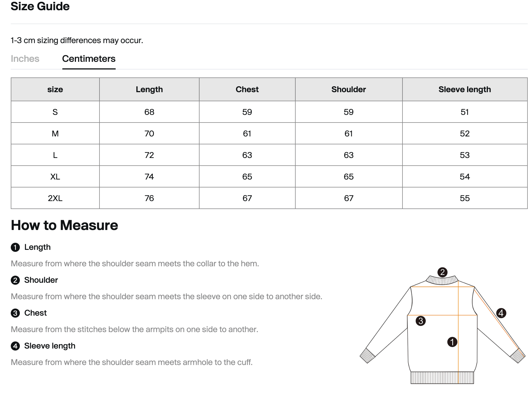Click marker 4 on sweater sleeve diagram

pos(501,313)
